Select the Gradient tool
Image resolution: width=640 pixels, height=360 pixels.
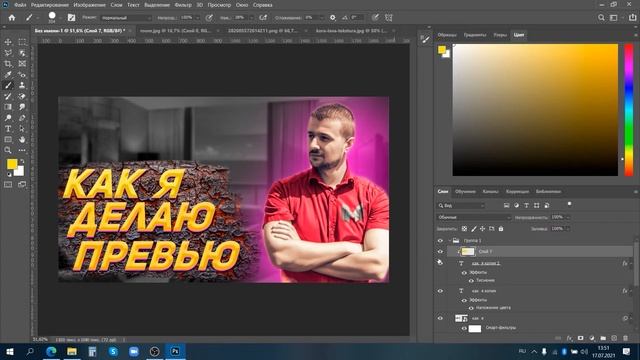[x=8, y=107]
